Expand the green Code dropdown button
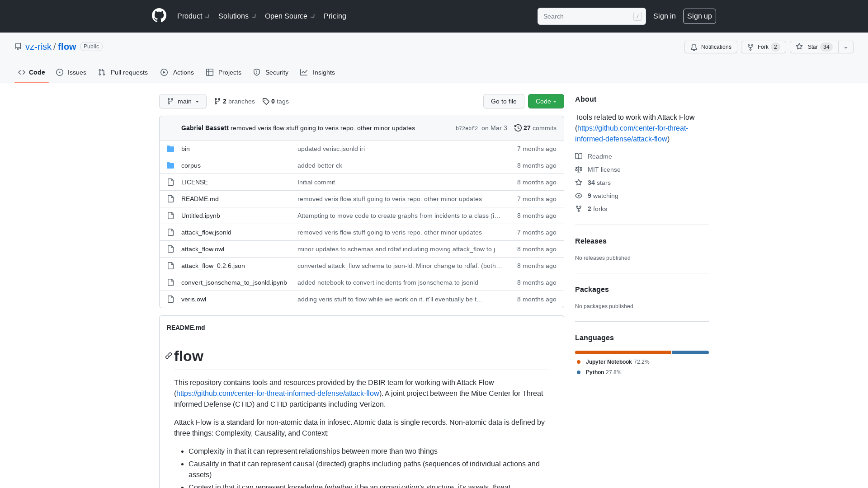This screenshot has height=488, width=868. (x=546, y=101)
